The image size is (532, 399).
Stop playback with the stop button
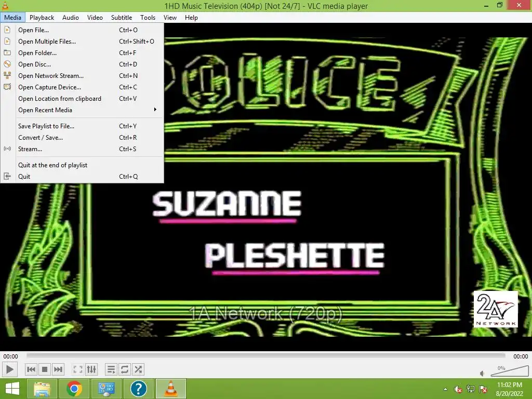[x=45, y=369]
